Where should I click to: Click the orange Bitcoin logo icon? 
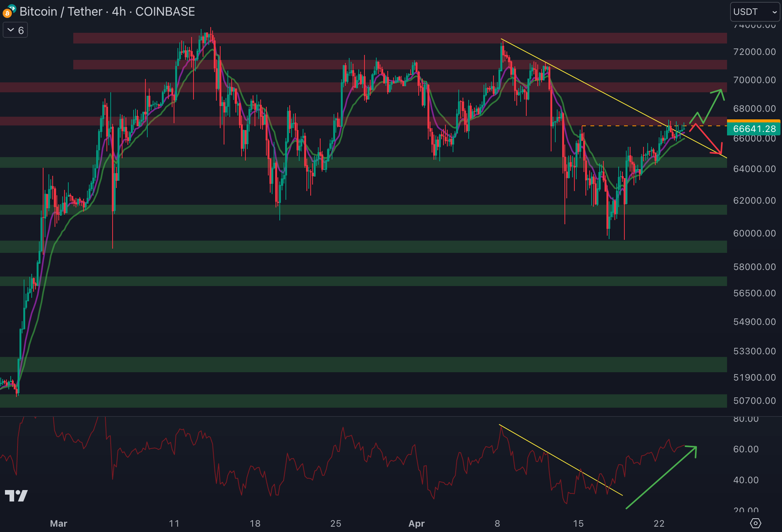point(6,14)
